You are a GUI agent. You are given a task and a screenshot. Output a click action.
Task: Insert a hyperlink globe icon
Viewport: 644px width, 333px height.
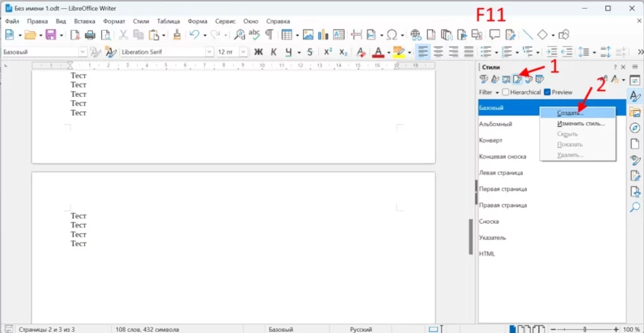tap(416, 35)
